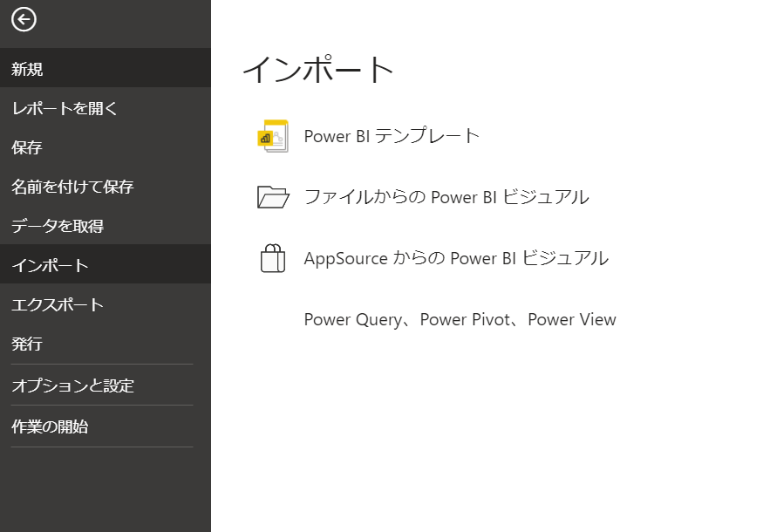The width and height of the screenshot is (770, 532).
Task: Click the open folder icon for file visuals
Action: click(x=273, y=197)
